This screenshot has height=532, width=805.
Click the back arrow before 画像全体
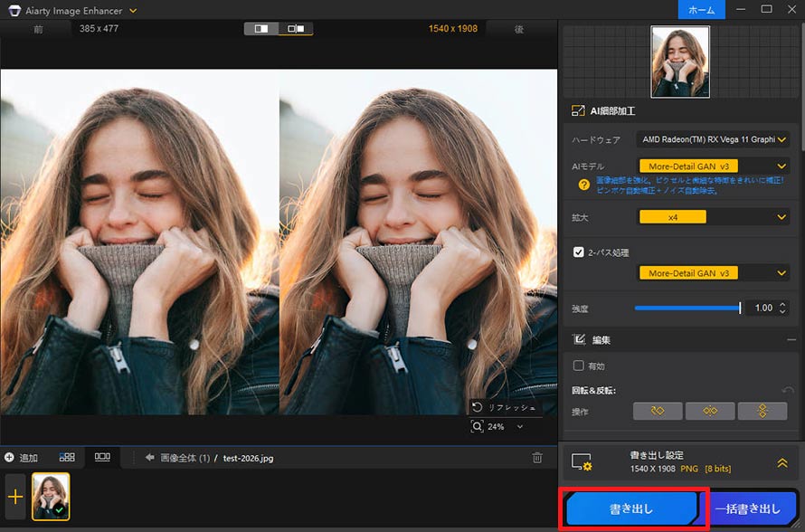coord(150,457)
